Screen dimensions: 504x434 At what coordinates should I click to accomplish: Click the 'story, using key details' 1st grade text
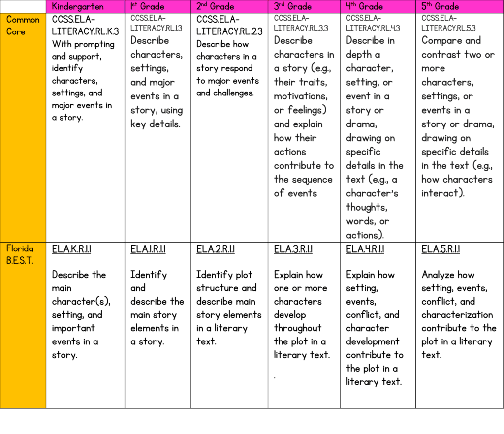(157, 117)
